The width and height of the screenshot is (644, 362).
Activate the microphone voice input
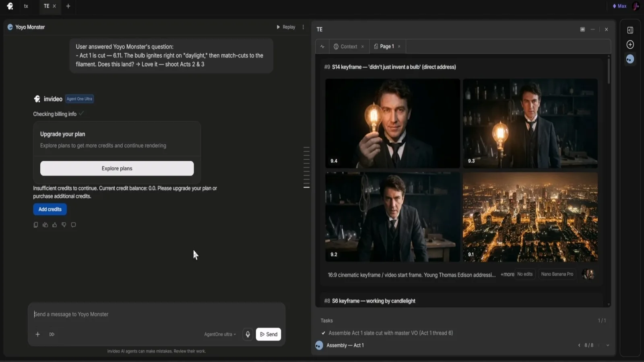tap(248, 334)
